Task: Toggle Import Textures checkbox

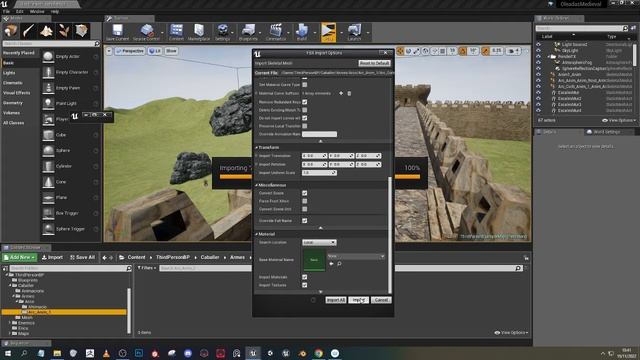Action: (x=304, y=285)
